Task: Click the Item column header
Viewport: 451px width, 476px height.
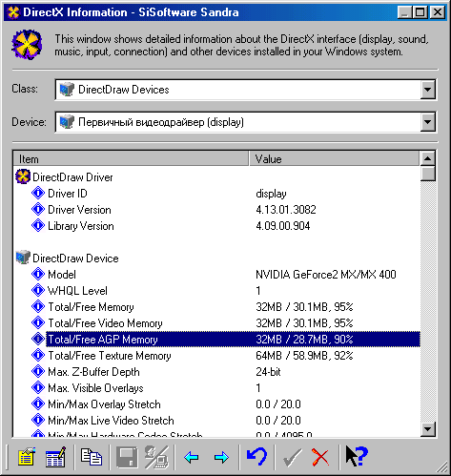Action: [x=131, y=158]
